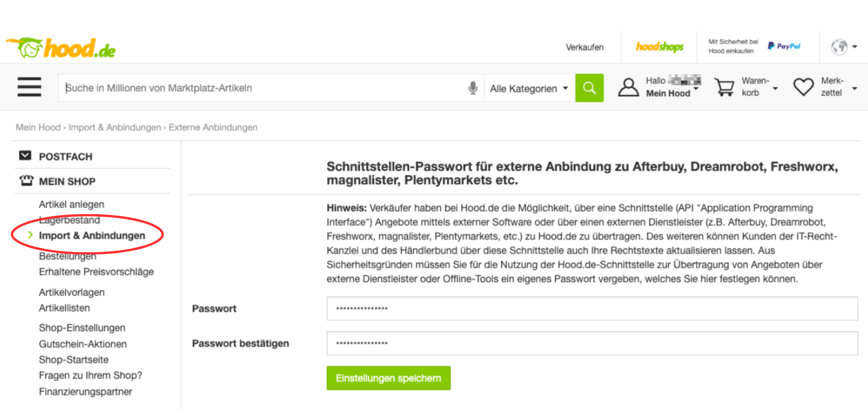Click the Verkaufen link
The width and height of the screenshot is (868, 419).
tap(585, 47)
